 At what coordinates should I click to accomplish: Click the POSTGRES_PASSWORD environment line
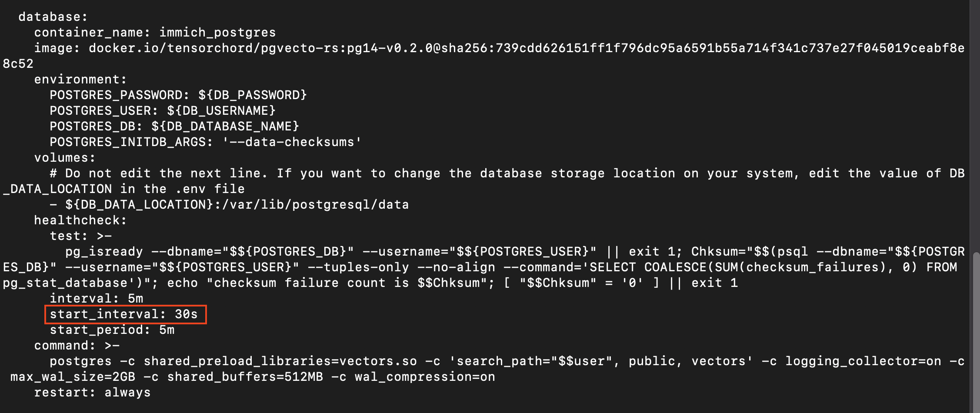[x=178, y=95]
